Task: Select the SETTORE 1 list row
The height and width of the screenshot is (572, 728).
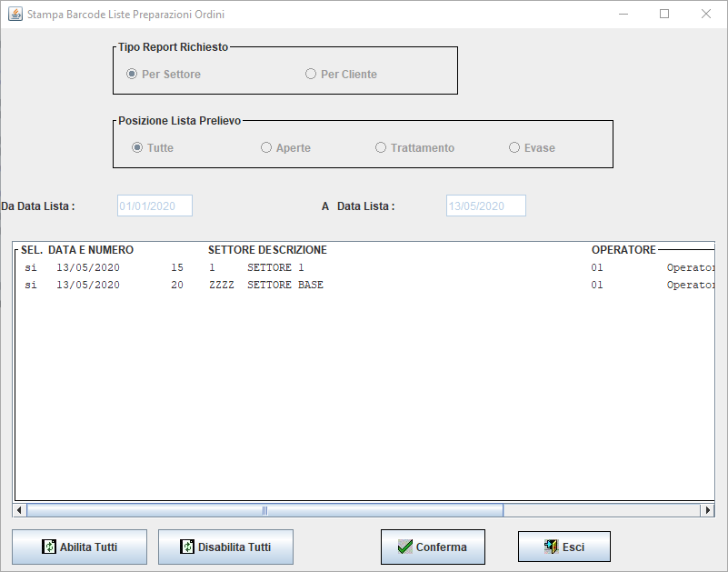Action: [x=273, y=268]
